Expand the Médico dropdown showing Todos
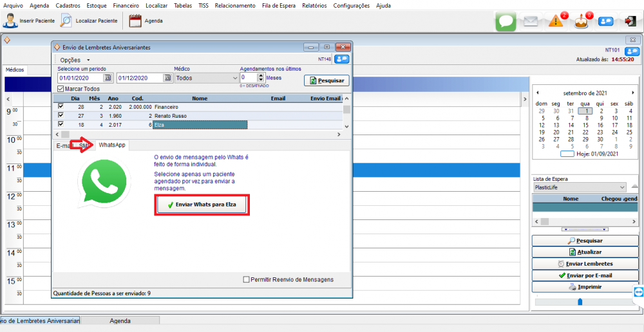The image size is (644, 332). tap(234, 78)
